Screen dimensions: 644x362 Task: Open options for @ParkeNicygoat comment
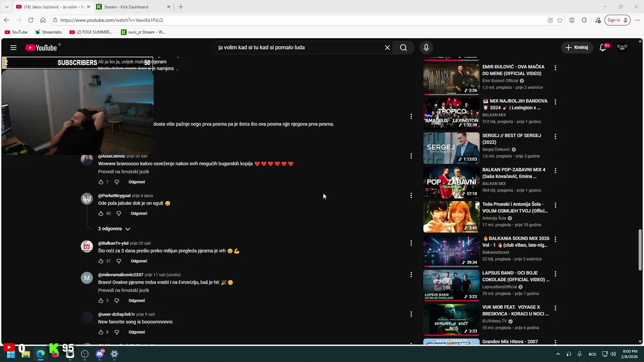point(411,195)
